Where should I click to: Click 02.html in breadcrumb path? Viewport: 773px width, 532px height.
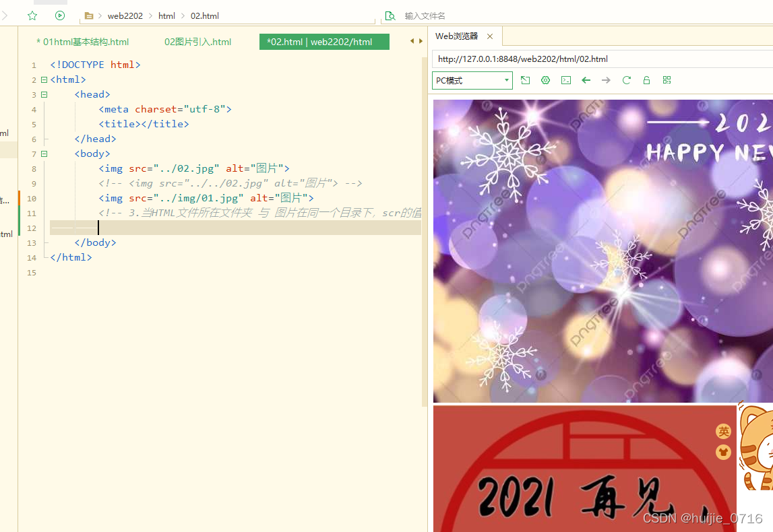coord(205,15)
